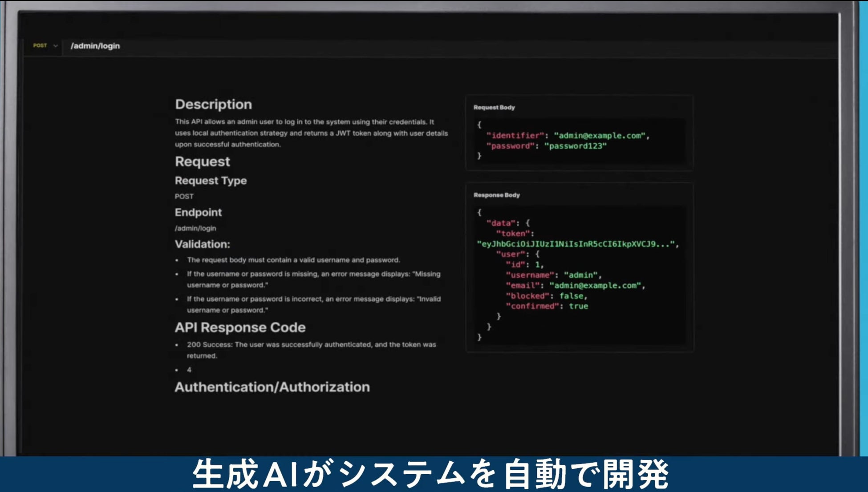Open the POST method dropdown chevron

(56, 46)
